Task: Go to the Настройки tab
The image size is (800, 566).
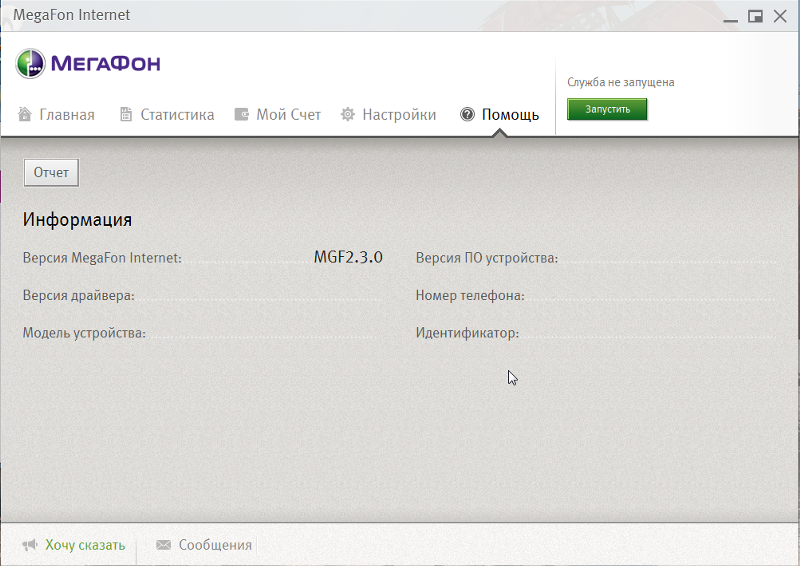Action: click(388, 114)
